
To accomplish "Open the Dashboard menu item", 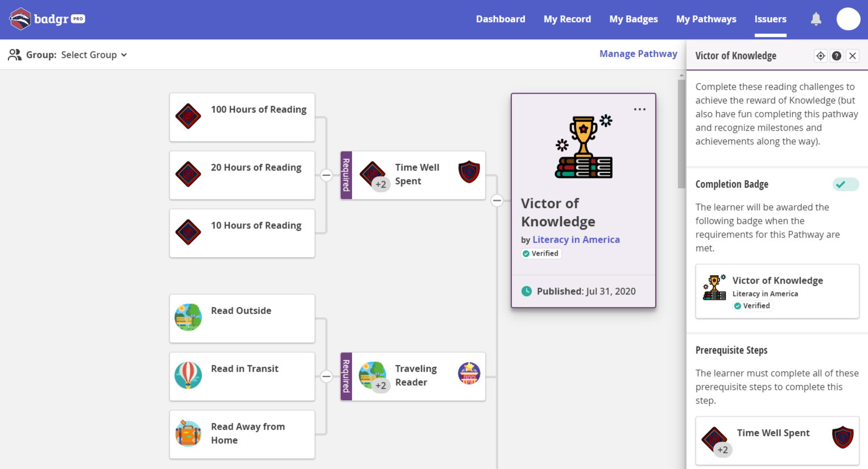I will point(501,19).
